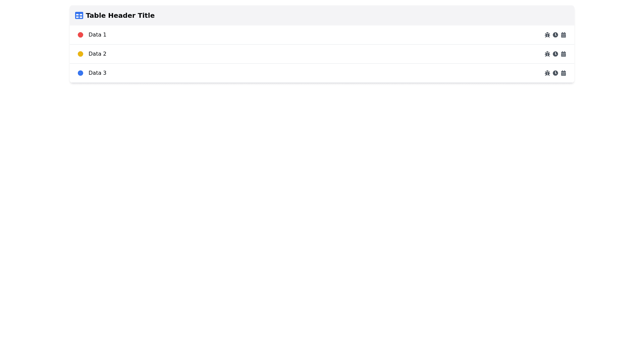The image size is (644, 362).
Task: Click the bug icon for Data 1
Action: pyautogui.click(x=547, y=35)
